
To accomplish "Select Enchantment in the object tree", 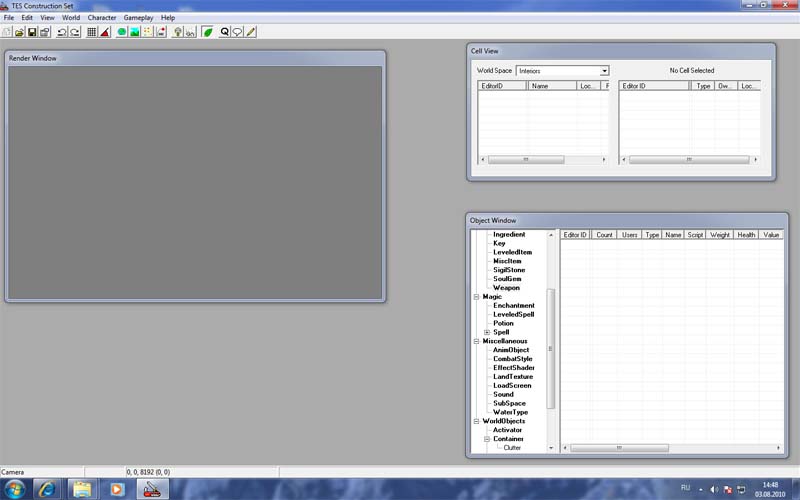I will click(514, 306).
